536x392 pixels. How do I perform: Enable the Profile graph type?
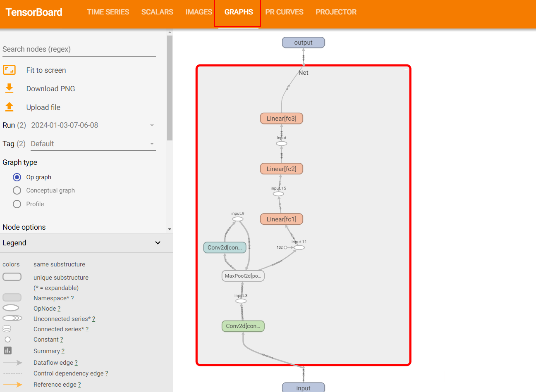point(17,204)
